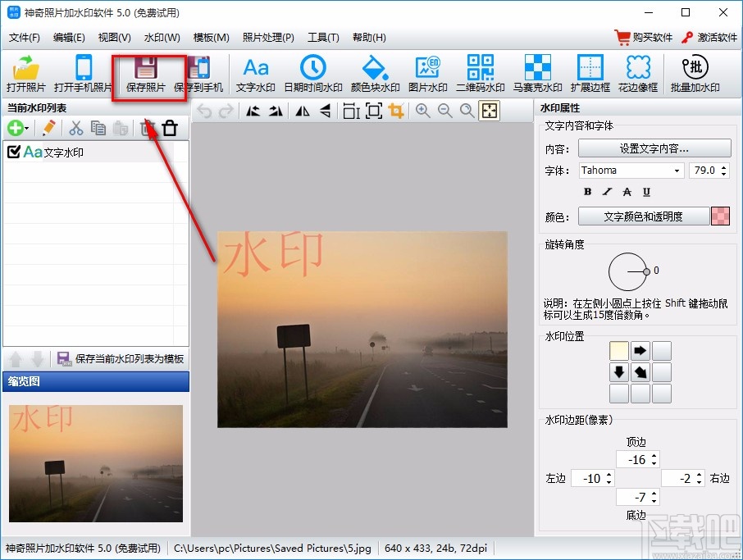The image size is (743, 560).
Task: Edit watermark with pencil icon
Action: coord(48,128)
